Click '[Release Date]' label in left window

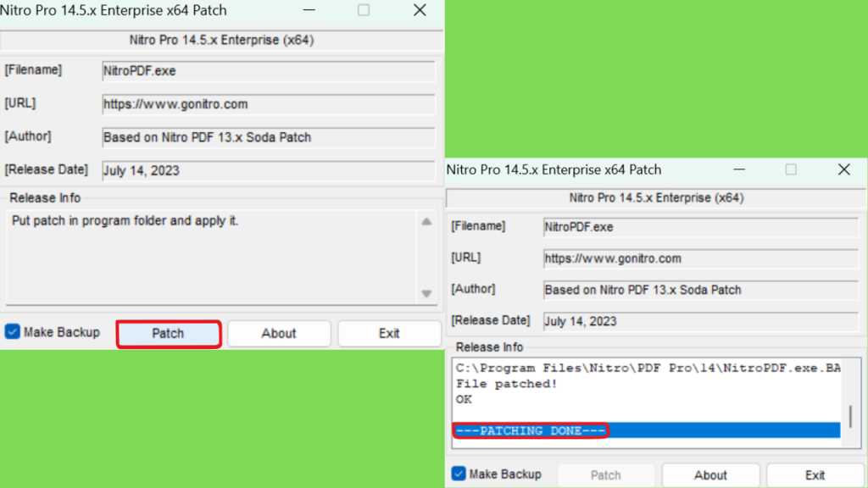(47, 169)
